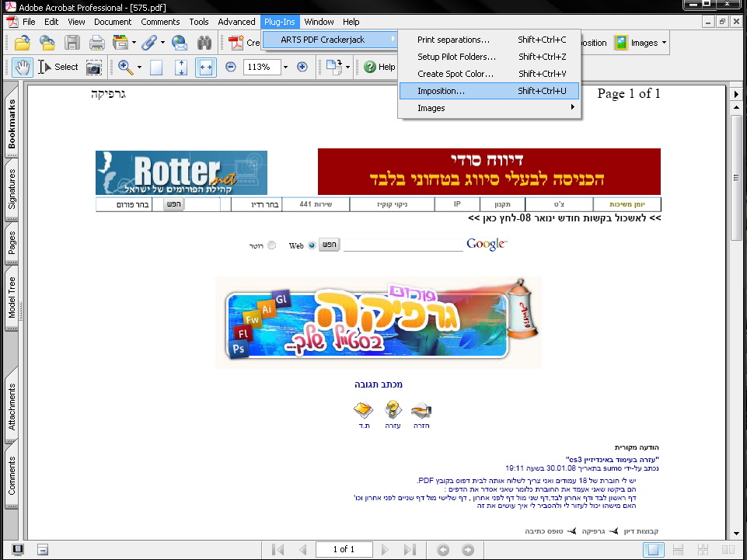Image resolution: width=747 pixels, height=560 pixels.
Task: Click the Print icon in toolbar
Action: [96, 43]
